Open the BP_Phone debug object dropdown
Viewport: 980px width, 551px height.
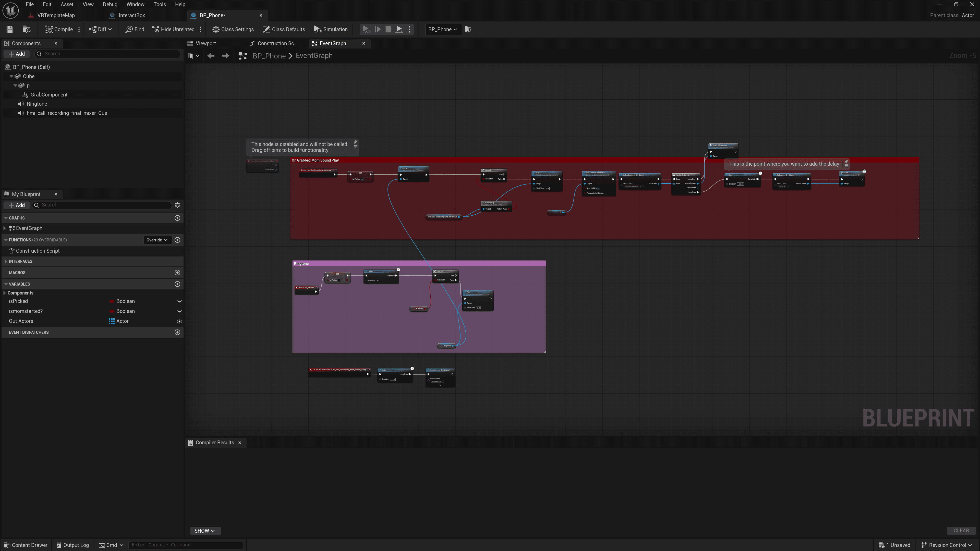click(x=442, y=29)
